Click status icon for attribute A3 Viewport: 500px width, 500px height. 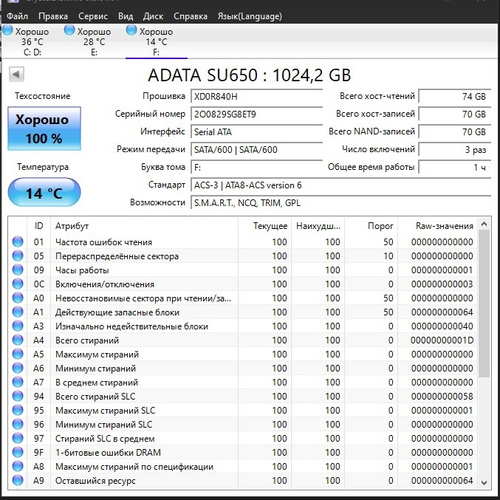18,326
